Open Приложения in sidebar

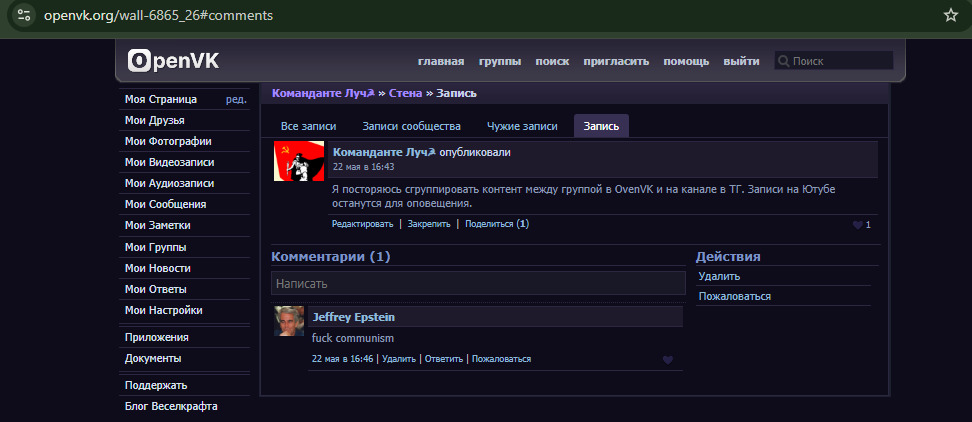click(157, 338)
